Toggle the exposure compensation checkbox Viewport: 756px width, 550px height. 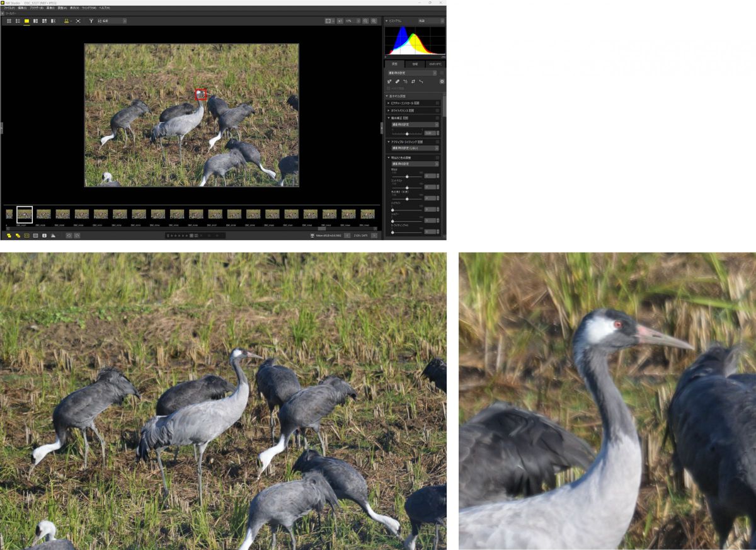(437, 118)
